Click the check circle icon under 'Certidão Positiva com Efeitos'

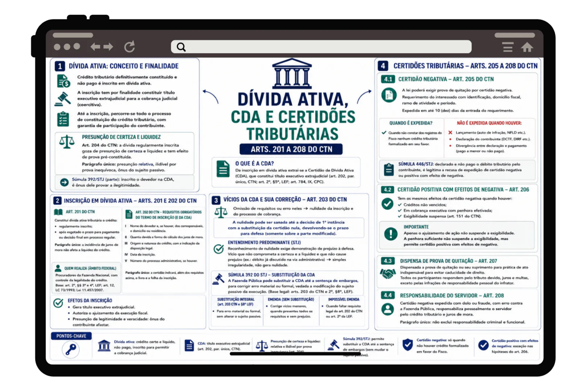click(387, 204)
